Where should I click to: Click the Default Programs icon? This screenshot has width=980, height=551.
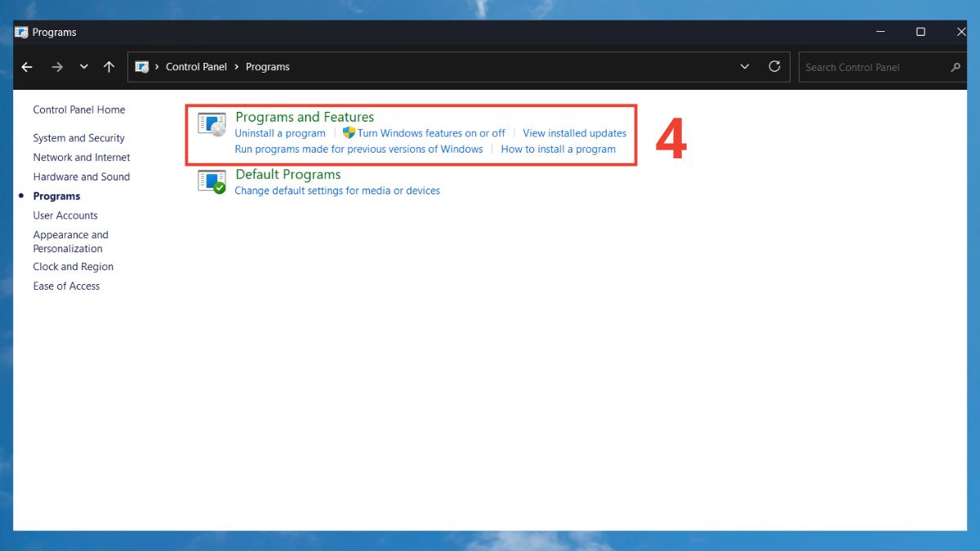pyautogui.click(x=212, y=182)
